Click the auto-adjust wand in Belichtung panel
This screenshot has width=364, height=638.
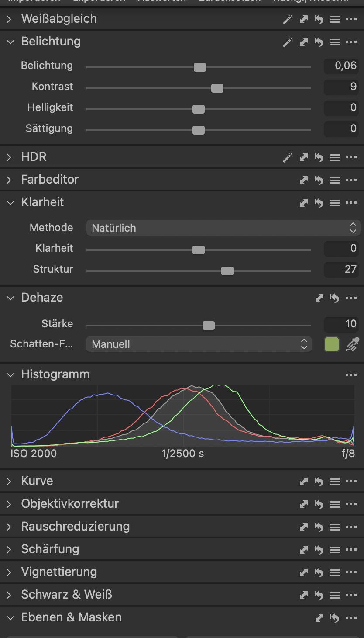click(288, 42)
